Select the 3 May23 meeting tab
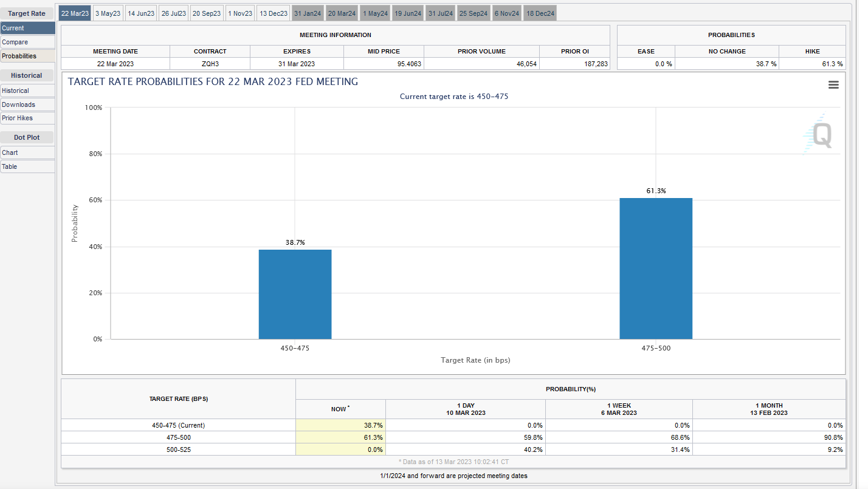 [x=108, y=13]
